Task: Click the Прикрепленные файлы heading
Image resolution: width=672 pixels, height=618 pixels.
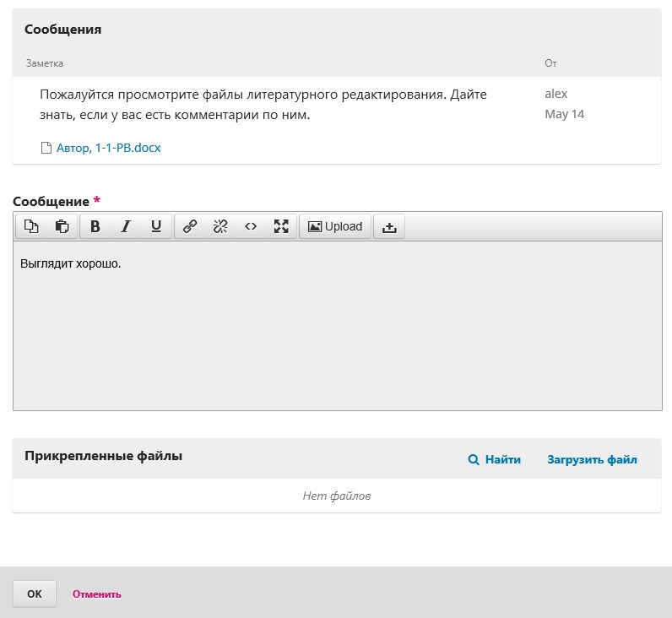Action: pyautogui.click(x=103, y=456)
